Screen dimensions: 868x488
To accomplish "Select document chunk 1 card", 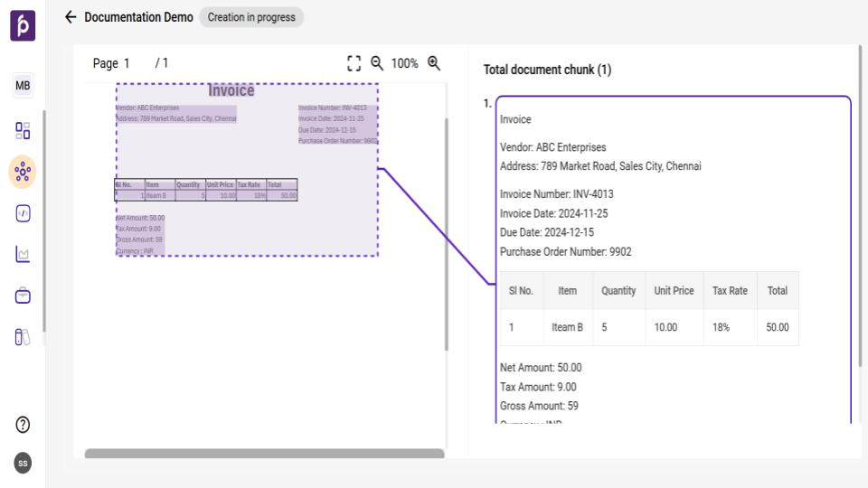I will pos(674,258).
